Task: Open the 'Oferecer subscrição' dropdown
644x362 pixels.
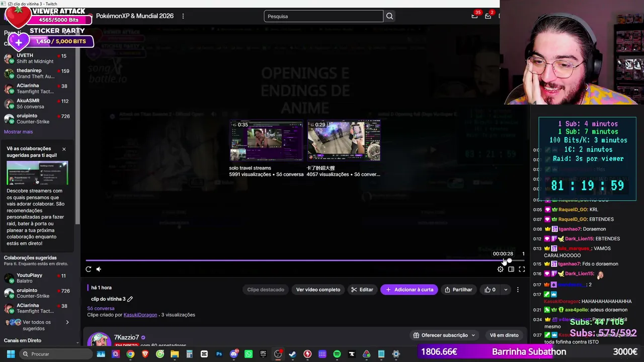Action: (x=444, y=335)
